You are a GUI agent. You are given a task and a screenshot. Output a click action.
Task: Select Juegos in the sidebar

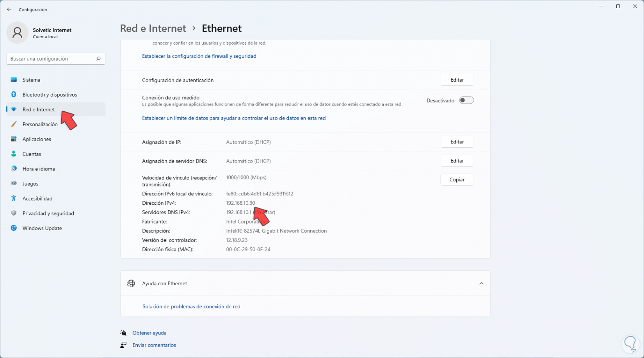pyautogui.click(x=30, y=184)
